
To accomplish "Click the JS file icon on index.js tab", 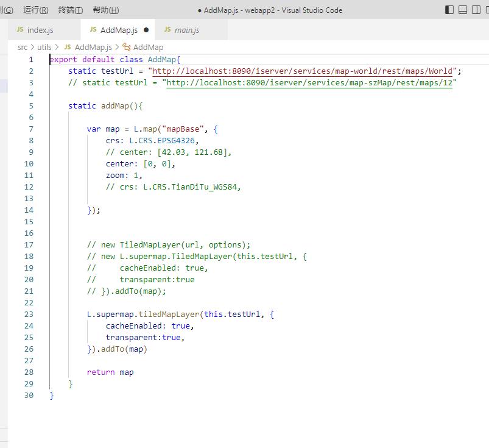I will (20, 29).
